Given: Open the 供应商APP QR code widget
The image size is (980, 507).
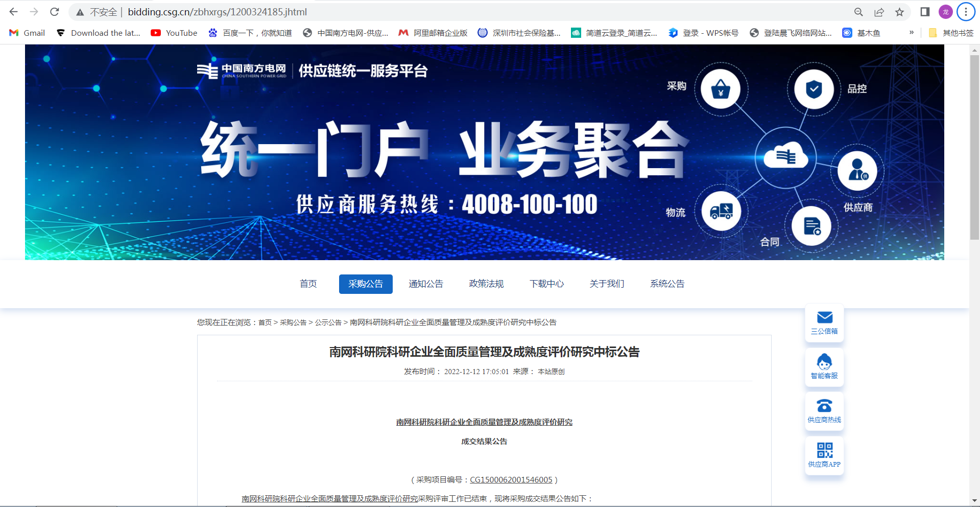Looking at the screenshot, I should (x=824, y=456).
